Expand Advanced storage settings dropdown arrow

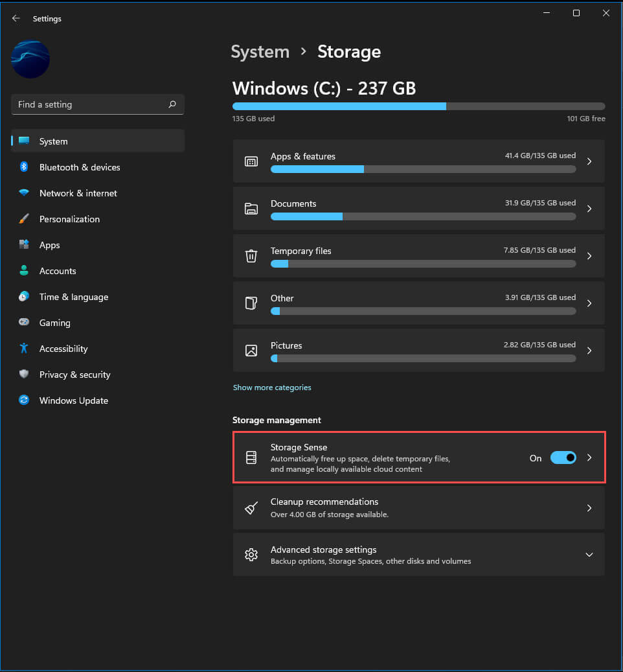[x=589, y=555]
